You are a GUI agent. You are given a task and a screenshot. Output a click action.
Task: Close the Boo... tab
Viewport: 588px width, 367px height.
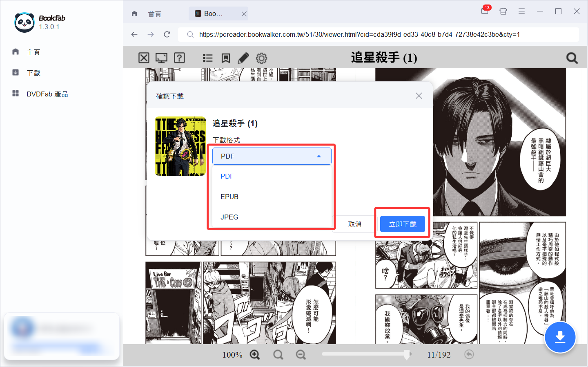(244, 14)
